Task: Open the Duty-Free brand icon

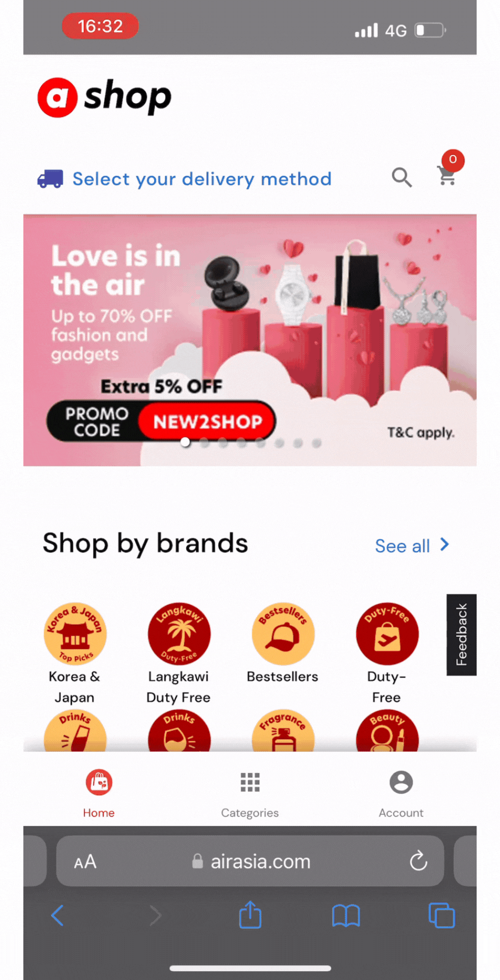Action: 387,633
